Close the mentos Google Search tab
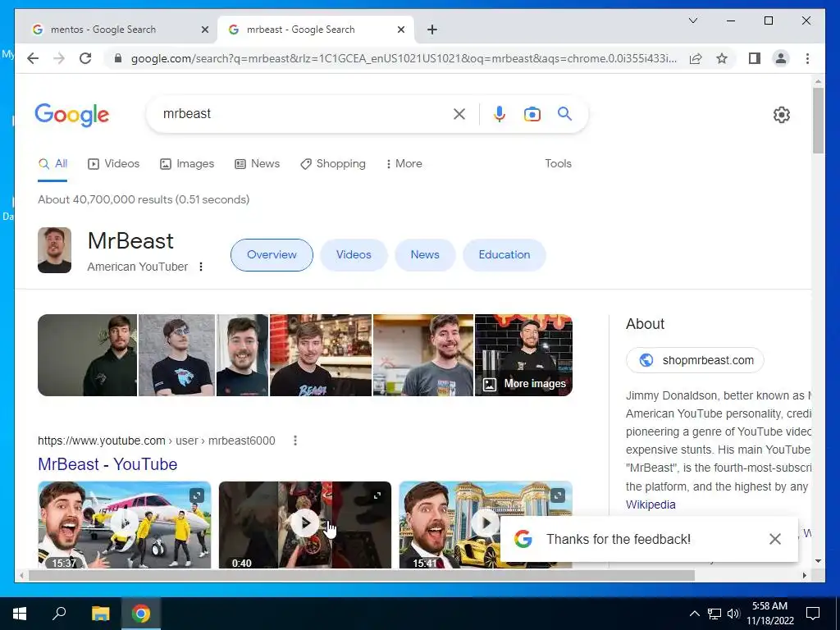Viewport: 840px width, 630px height. 204,30
